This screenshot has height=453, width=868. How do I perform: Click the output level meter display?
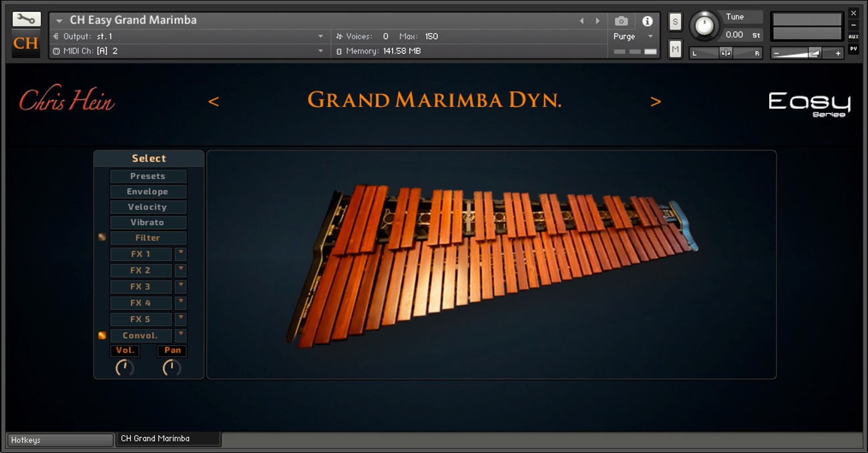point(807,27)
